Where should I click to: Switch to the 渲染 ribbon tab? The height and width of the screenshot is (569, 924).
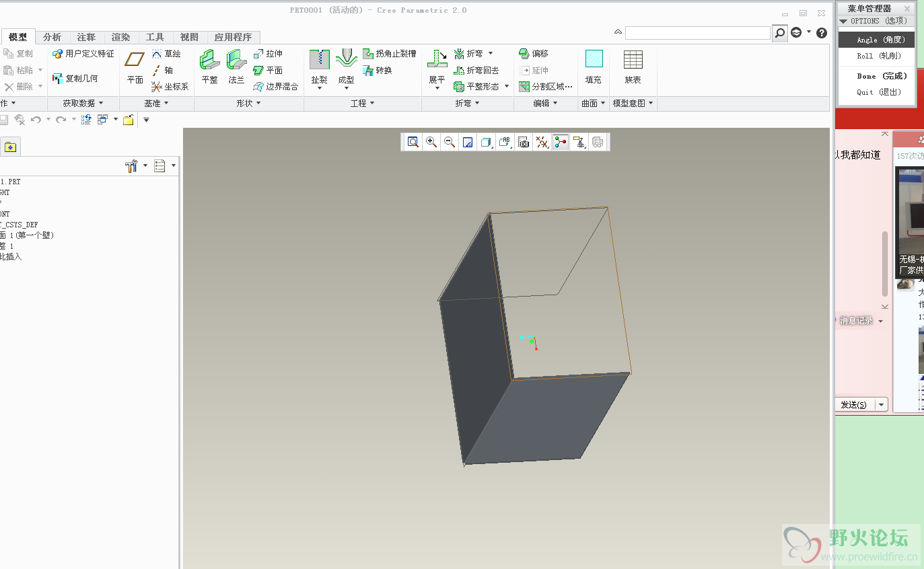pos(120,37)
